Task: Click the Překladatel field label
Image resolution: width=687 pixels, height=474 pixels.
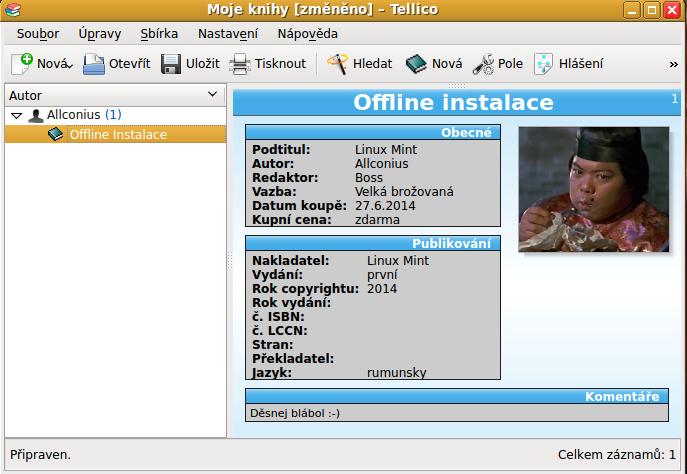Action: click(293, 359)
